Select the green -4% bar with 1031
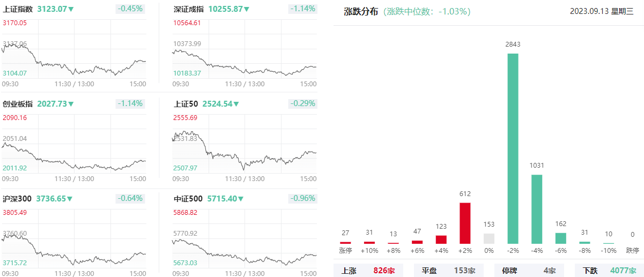The image size is (644, 277). pyautogui.click(x=537, y=209)
